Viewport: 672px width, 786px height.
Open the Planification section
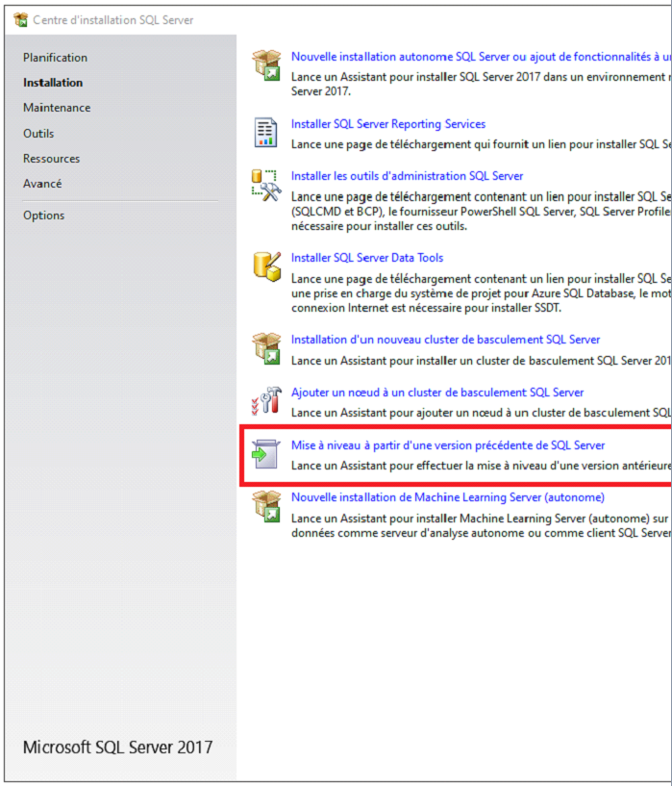(55, 58)
